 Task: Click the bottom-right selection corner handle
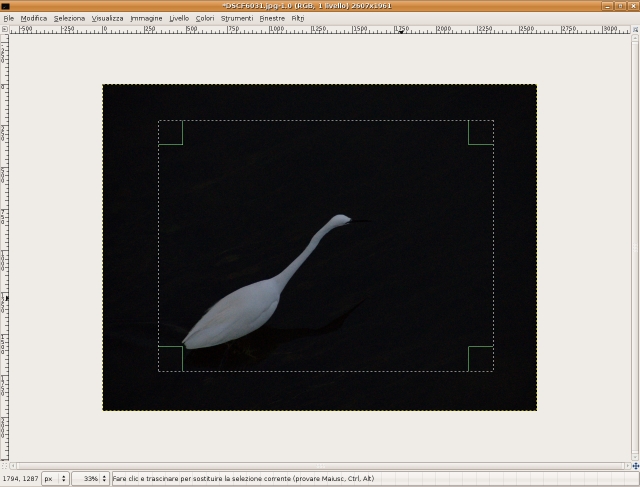coord(481,359)
